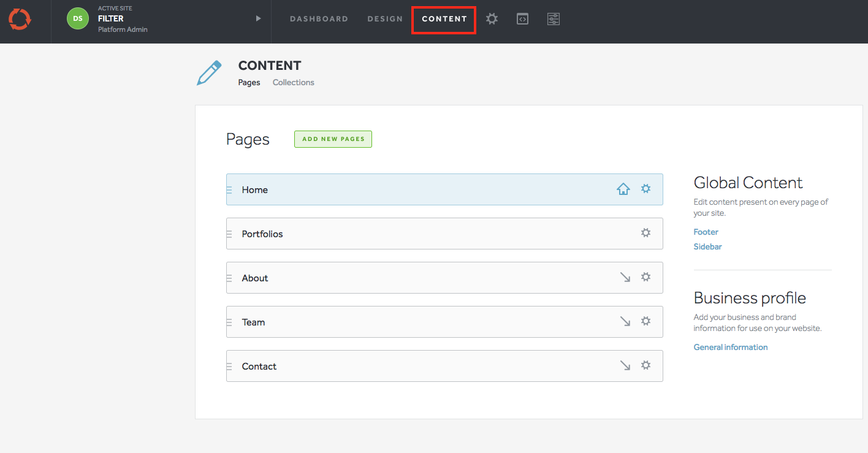Click the arrow icon on About row
The image size is (868, 453).
(x=625, y=278)
